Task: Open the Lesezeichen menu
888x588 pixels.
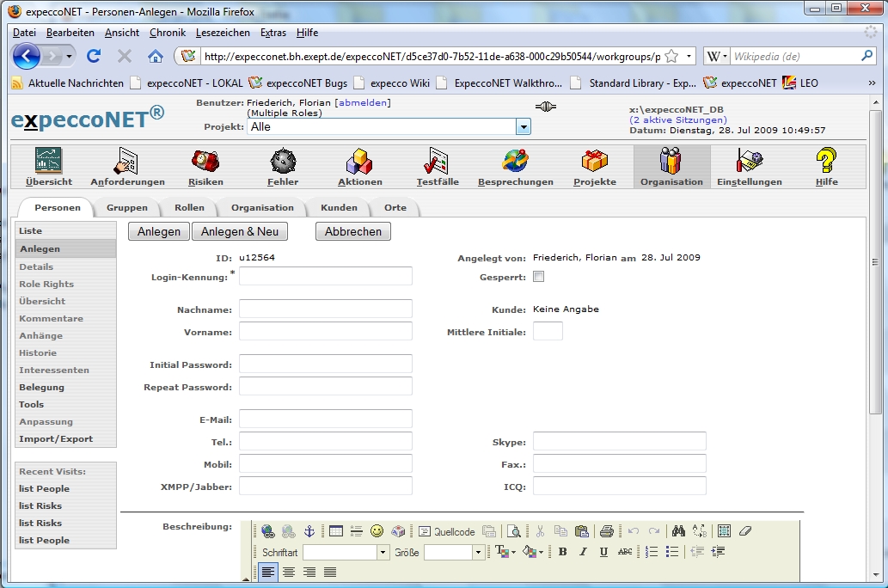Action: pyautogui.click(x=223, y=33)
